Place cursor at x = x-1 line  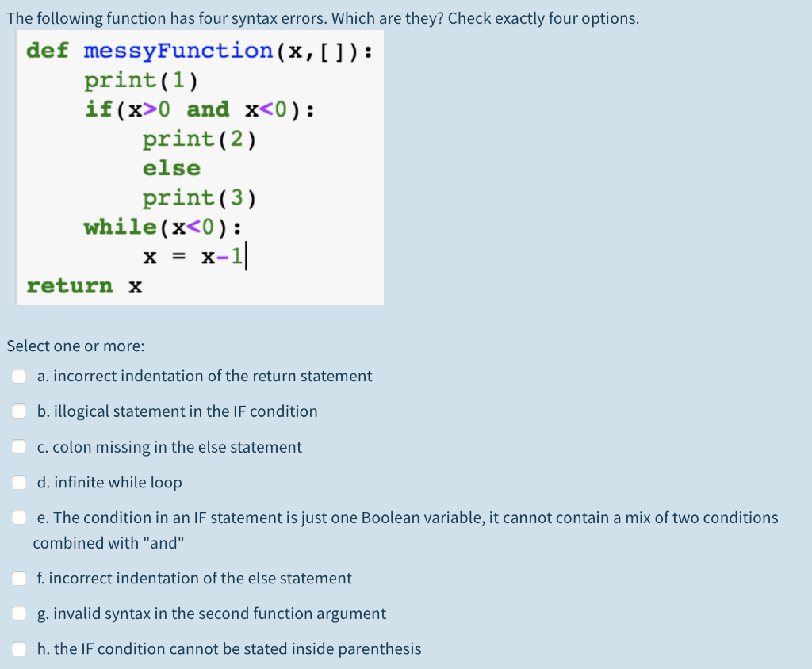[x=195, y=255]
